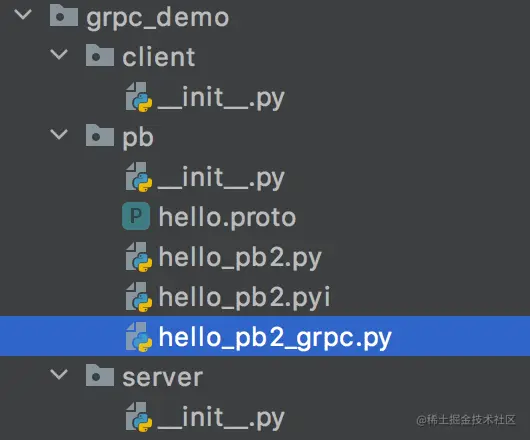Screen dimensions: 530x440
Task: Select hello.proto file name
Action: point(227,217)
